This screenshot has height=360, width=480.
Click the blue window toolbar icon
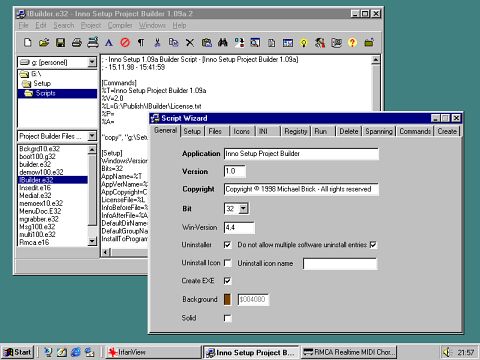click(x=288, y=43)
